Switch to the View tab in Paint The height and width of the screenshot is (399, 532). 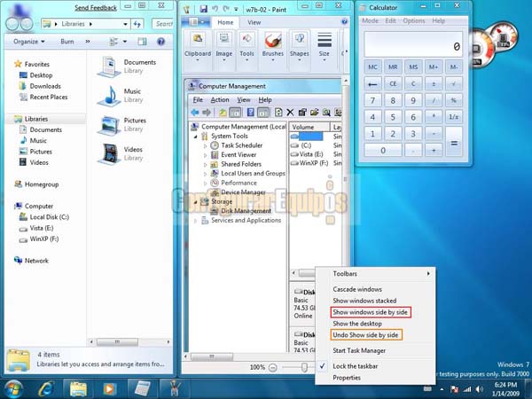coord(254,22)
